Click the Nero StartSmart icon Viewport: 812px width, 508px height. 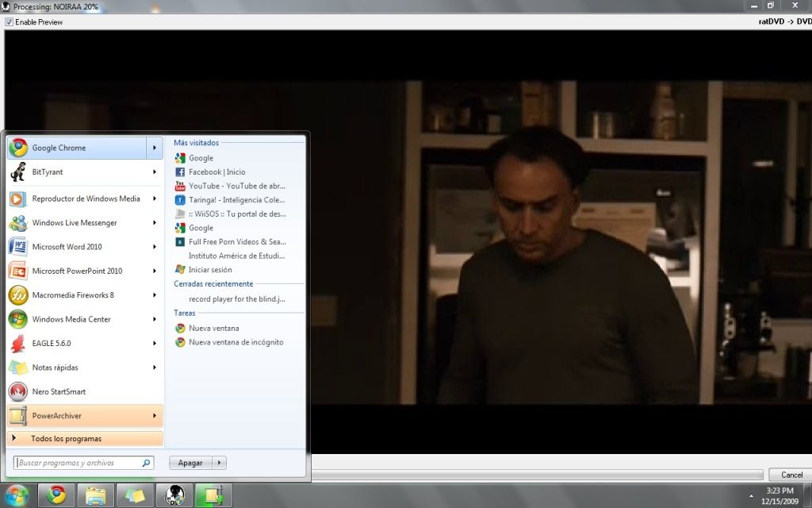(17, 392)
